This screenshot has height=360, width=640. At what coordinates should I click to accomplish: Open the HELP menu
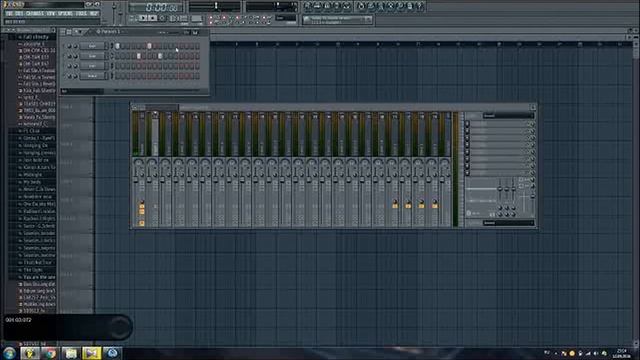94,13
